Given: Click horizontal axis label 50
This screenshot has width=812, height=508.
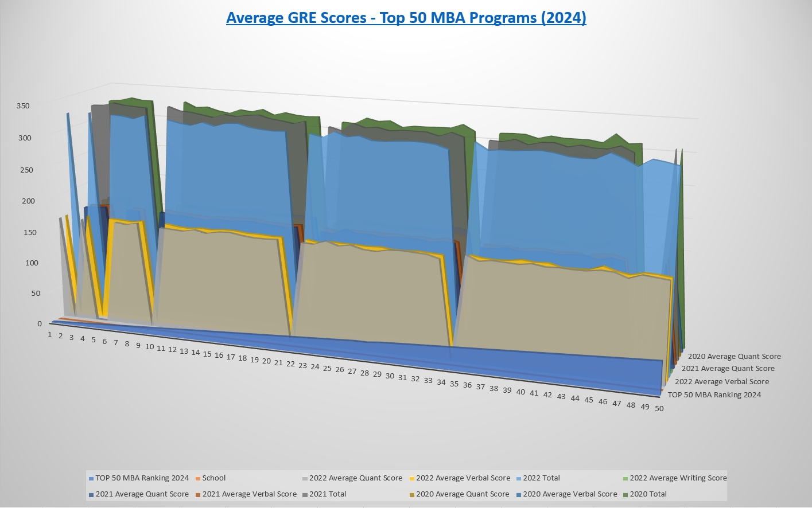Looking at the screenshot, I should coord(659,409).
